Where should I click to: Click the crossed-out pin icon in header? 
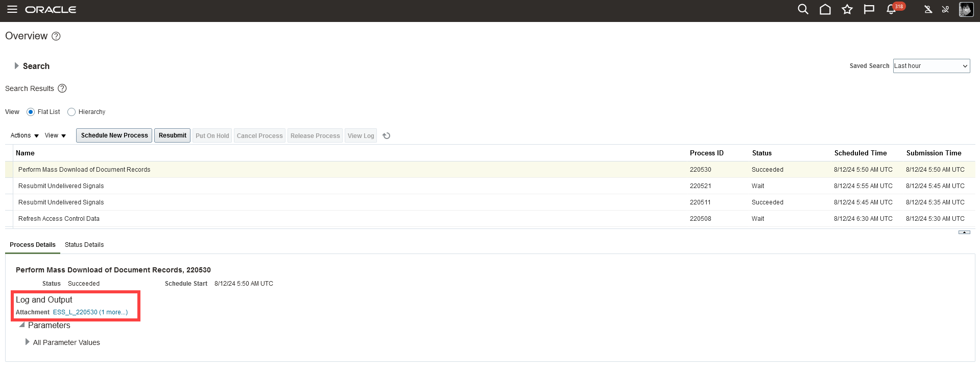pyautogui.click(x=945, y=9)
